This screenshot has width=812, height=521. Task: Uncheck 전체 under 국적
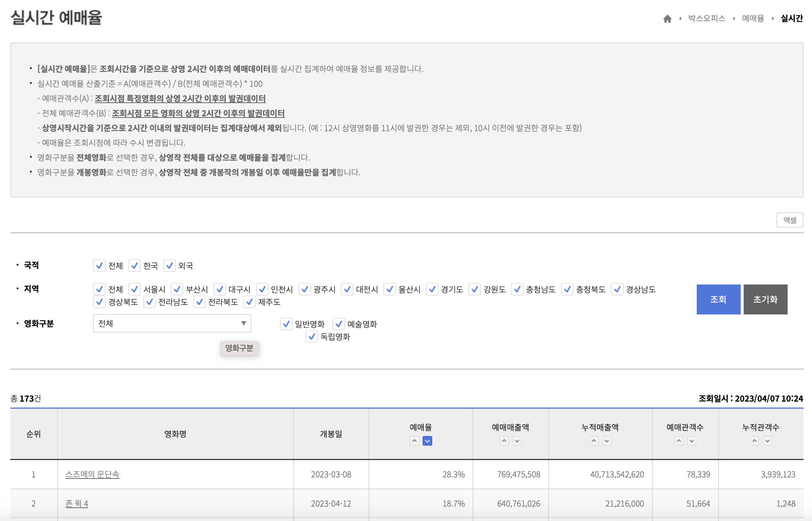pyautogui.click(x=99, y=266)
